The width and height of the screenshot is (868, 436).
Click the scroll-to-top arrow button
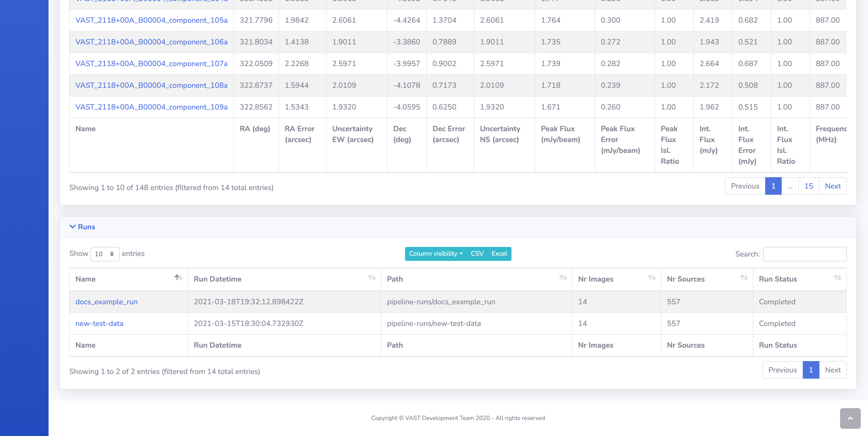[x=850, y=418]
